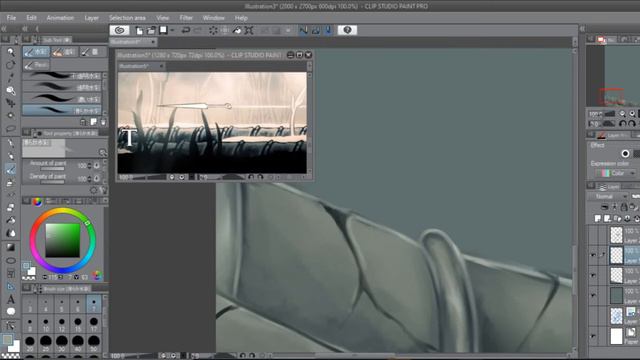Toggle Snap to grid icon
640x360 pixels.
tap(328, 30)
